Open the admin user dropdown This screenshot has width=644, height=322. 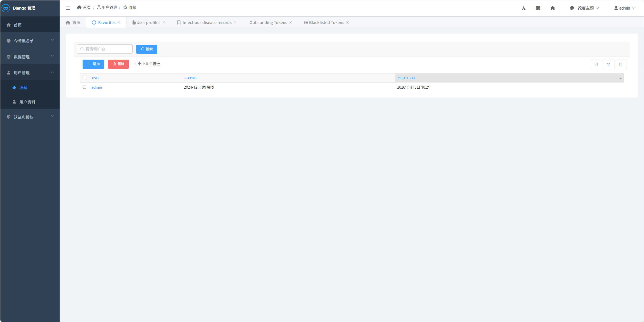(x=624, y=8)
